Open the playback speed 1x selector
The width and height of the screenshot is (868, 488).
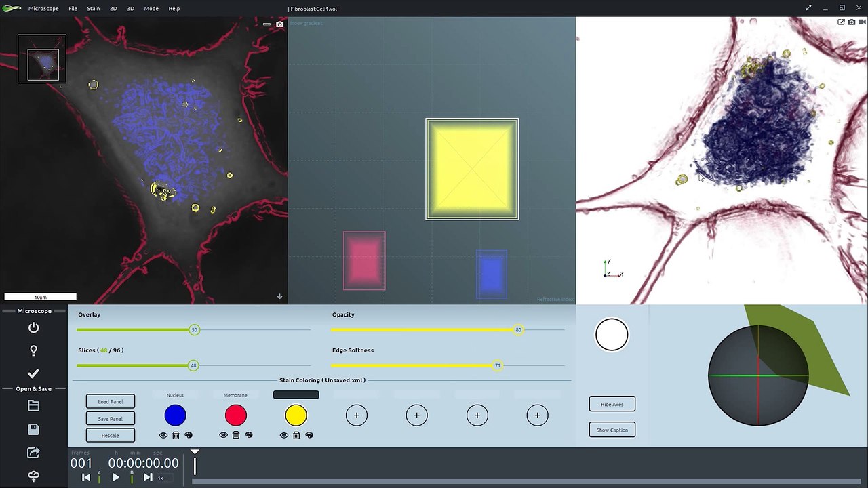pyautogui.click(x=161, y=478)
